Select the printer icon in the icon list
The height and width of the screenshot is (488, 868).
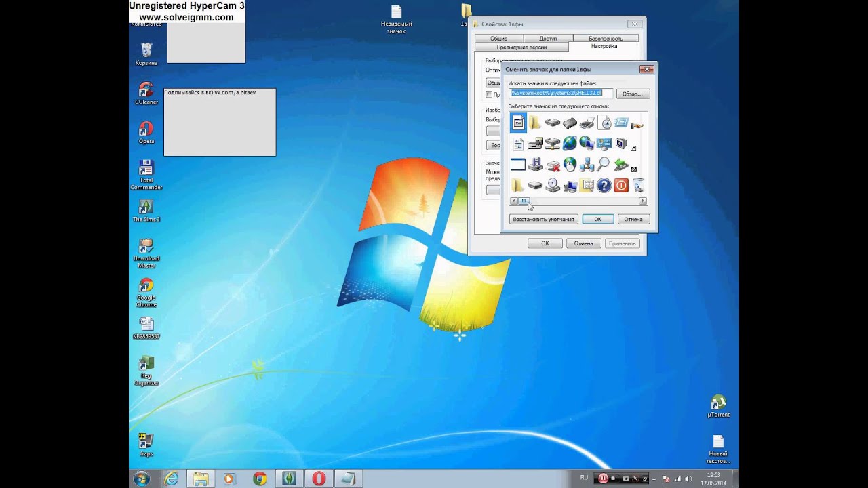(x=587, y=123)
